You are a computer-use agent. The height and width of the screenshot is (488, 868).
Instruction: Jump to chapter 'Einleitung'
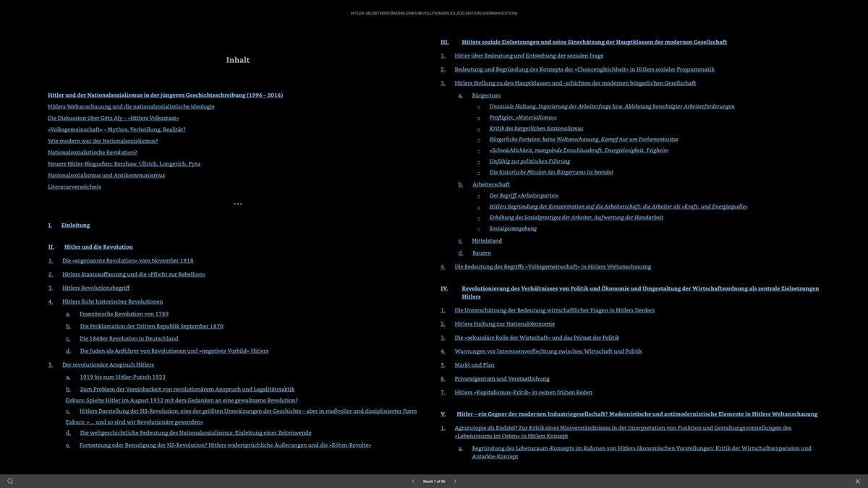click(x=76, y=225)
